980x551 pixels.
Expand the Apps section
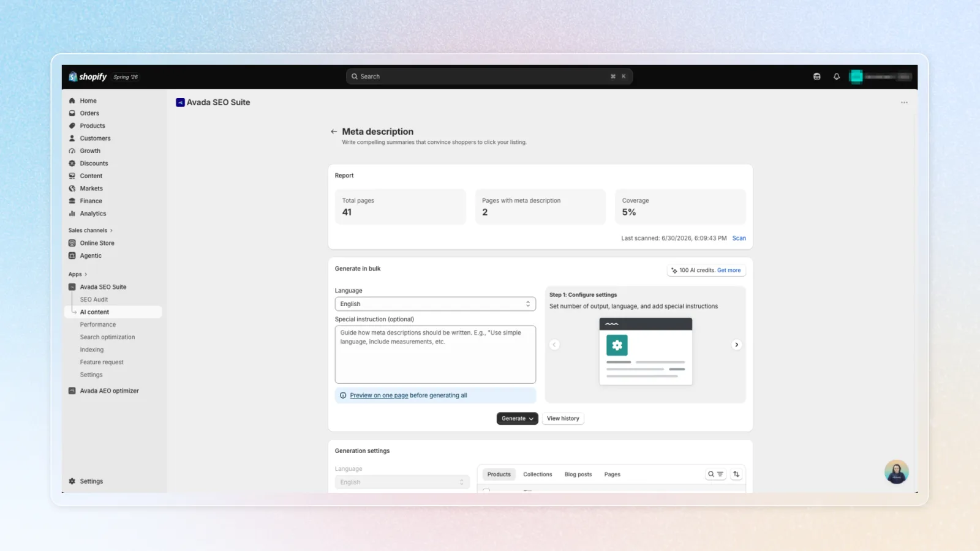click(78, 274)
